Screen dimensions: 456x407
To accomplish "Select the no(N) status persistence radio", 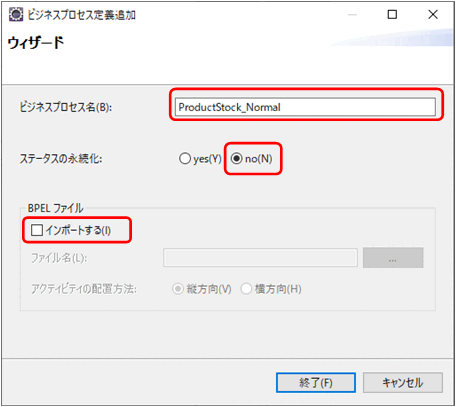I will [252, 159].
